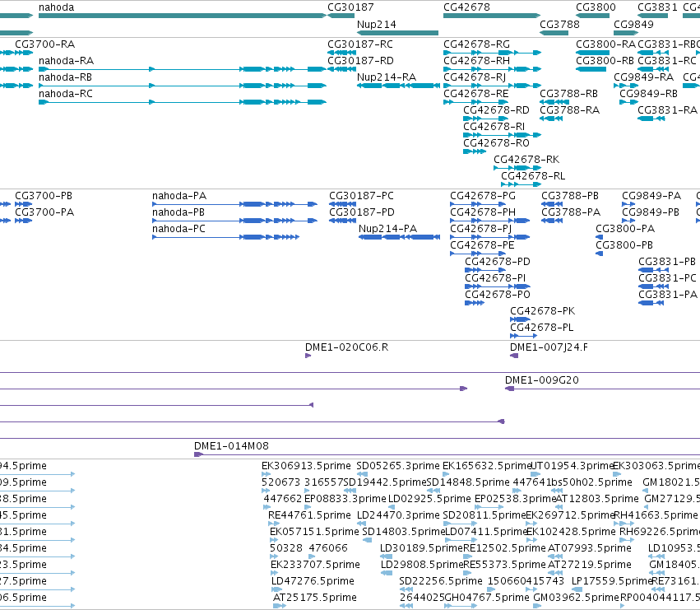The height and width of the screenshot is (610, 700).
Task: Open the CG9849-PA protein label
Action: (x=651, y=196)
